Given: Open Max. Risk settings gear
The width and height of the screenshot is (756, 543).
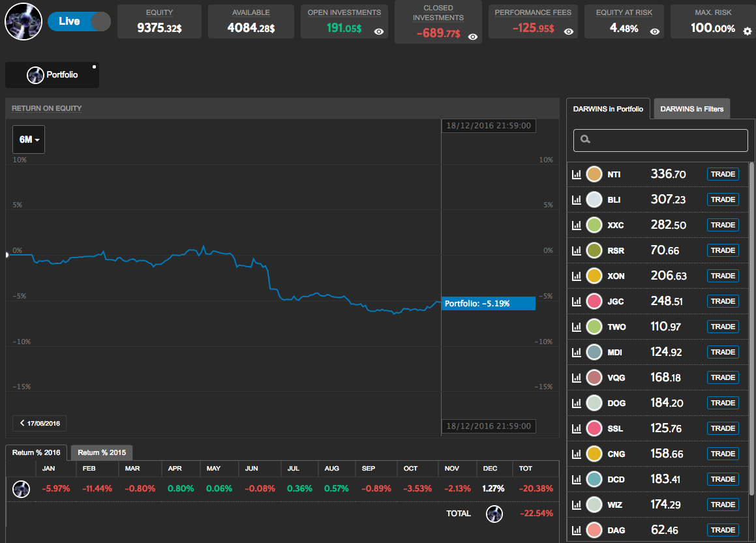Looking at the screenshot, I should [748, 31].
